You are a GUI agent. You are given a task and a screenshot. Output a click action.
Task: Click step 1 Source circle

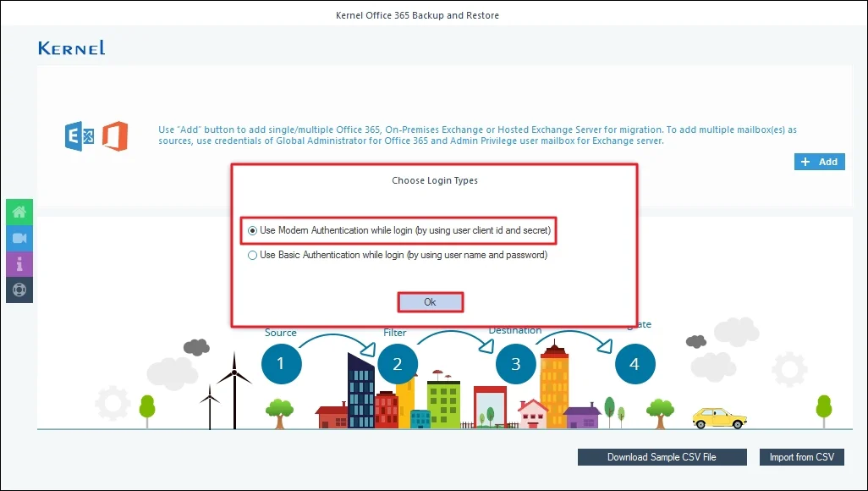click(281, 364)
